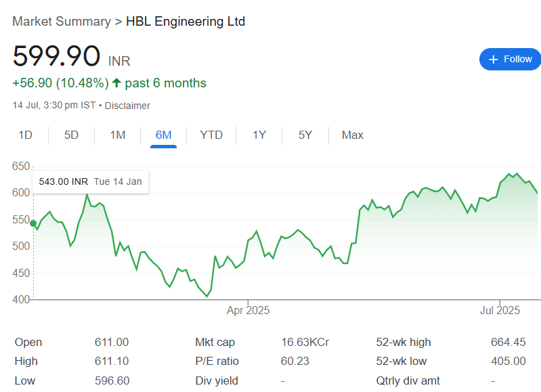
Task: Click the green data point on chart
Action: tap(33, 223)
